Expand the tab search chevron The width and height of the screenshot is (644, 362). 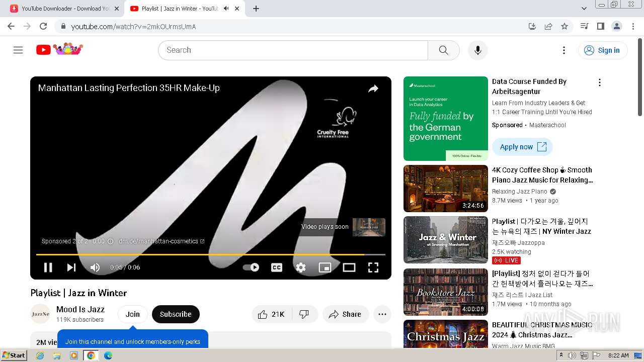[584, 9]
